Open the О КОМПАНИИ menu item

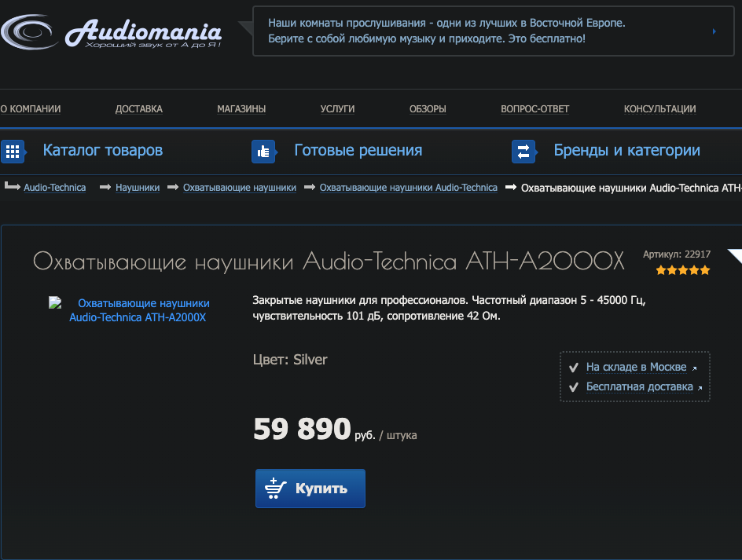point(31,109)
